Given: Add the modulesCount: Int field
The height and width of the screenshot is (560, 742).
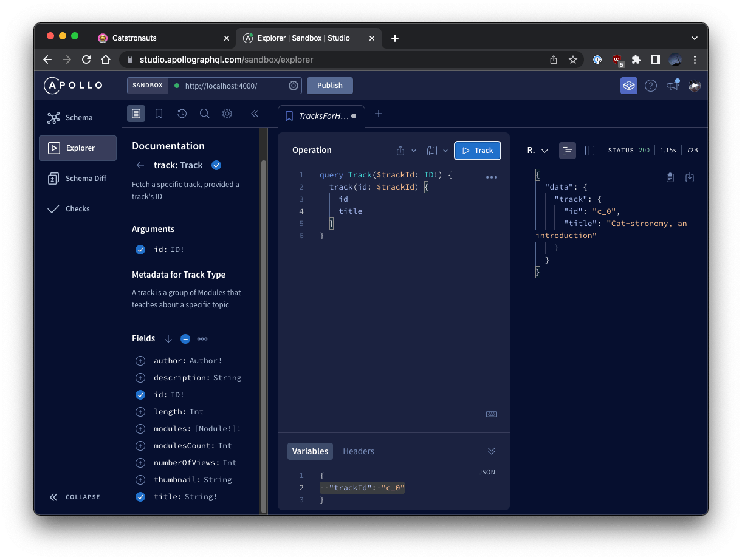Looking at the screenshot, I should tap(140, 446).
